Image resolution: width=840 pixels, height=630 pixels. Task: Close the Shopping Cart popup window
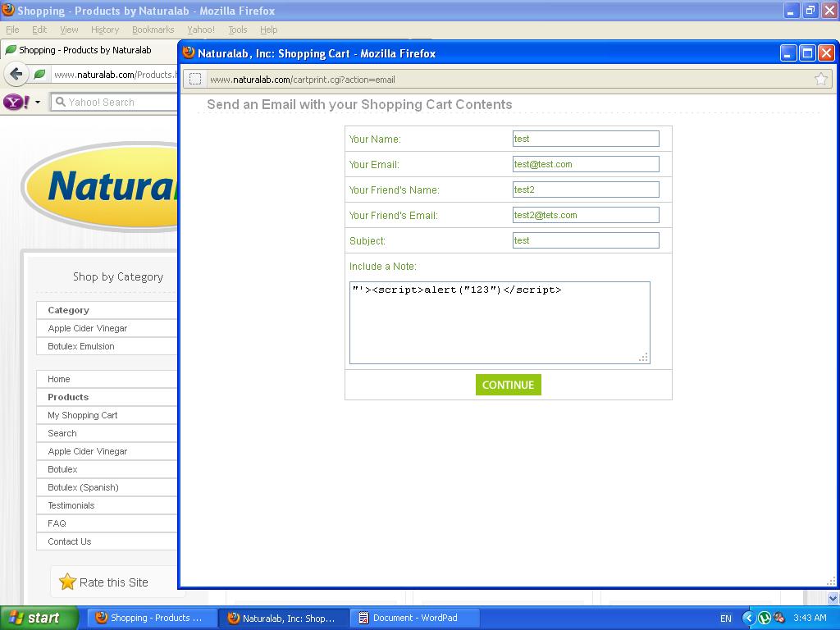point(827,53)
